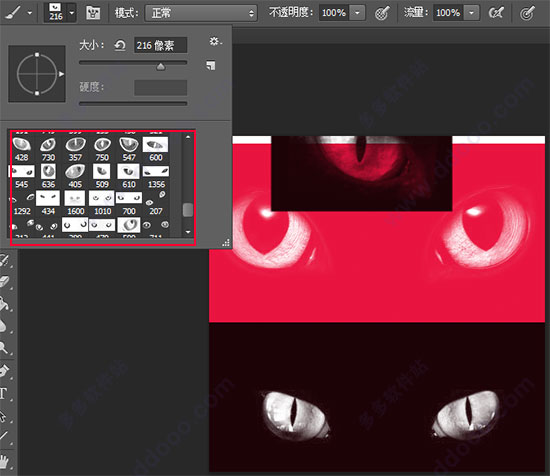Pick the brush preset labeled 1356
Screen dimensions: 550x476
point(156,176)
